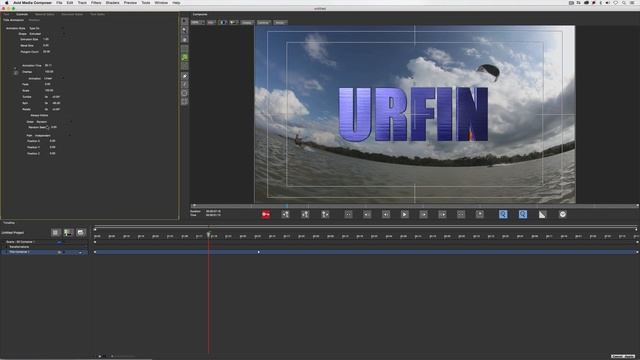Select the Title Container 1 track
This screenshot has width=640, height=360.
coord(19,252)
